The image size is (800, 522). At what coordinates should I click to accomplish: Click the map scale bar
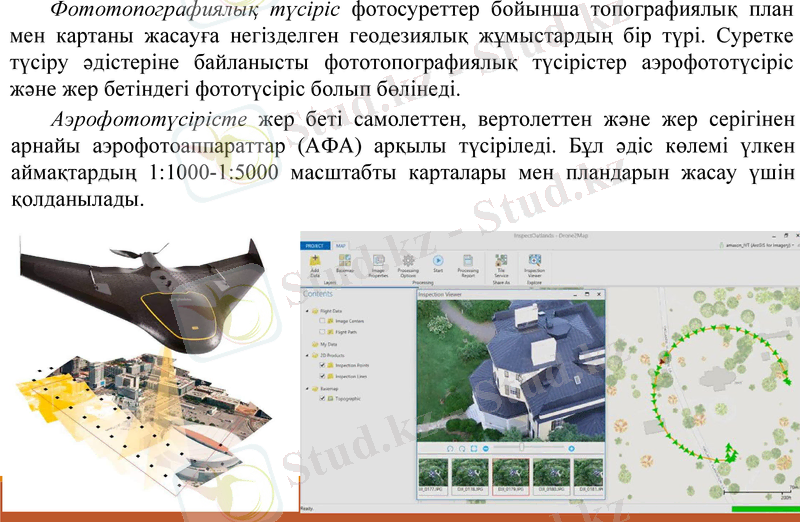pyautogui.click(x=761, y=493)
